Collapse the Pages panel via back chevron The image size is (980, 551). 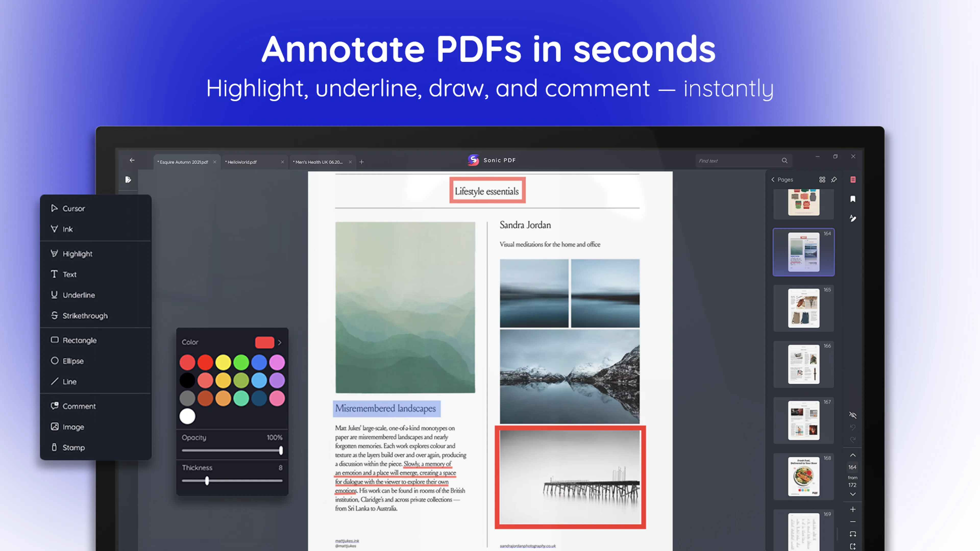(773, 180)
